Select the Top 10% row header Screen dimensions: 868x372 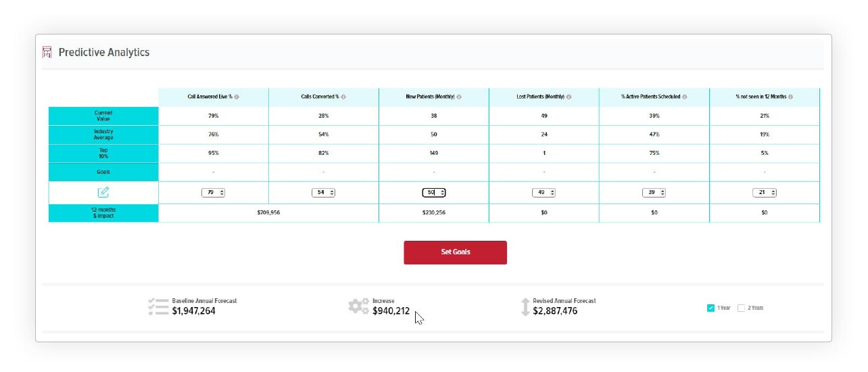(x=103, y=154)
